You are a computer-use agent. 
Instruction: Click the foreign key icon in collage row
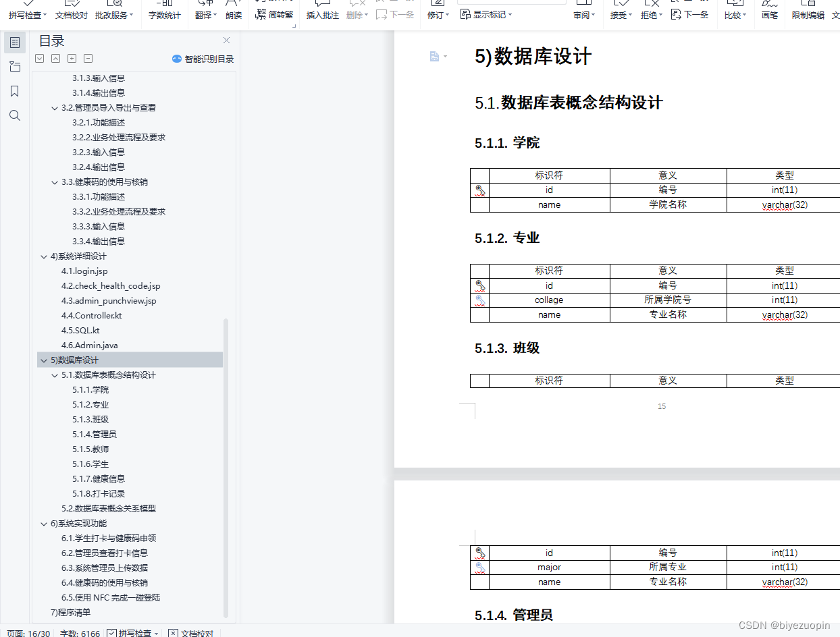[480, 300]
